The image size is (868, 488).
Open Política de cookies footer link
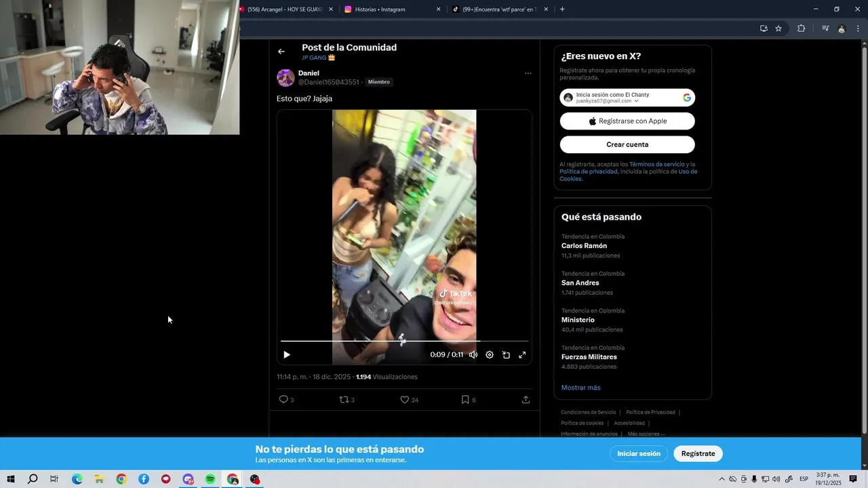[x=582, y=423]
